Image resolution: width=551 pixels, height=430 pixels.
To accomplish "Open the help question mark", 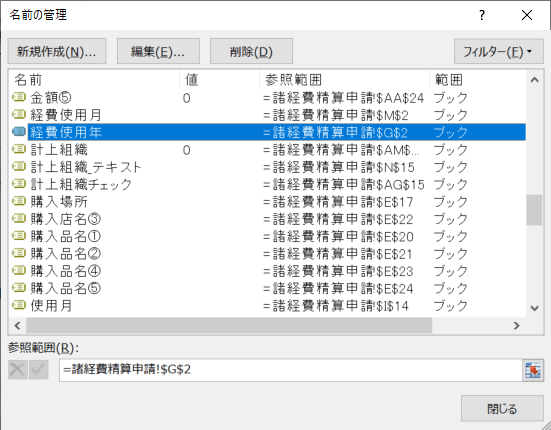I will pos(482,15).
